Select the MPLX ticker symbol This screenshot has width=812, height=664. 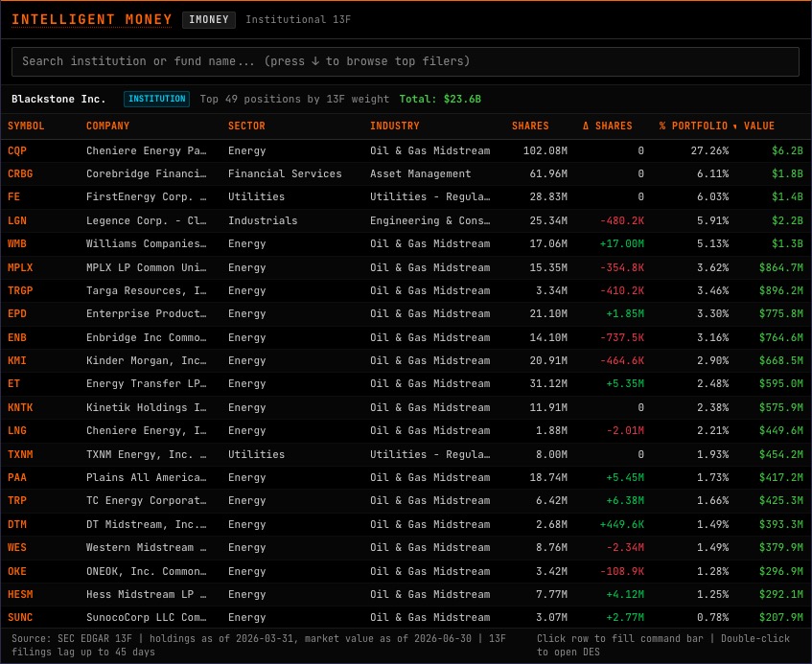pyautogui.click(x=20, y=267)
